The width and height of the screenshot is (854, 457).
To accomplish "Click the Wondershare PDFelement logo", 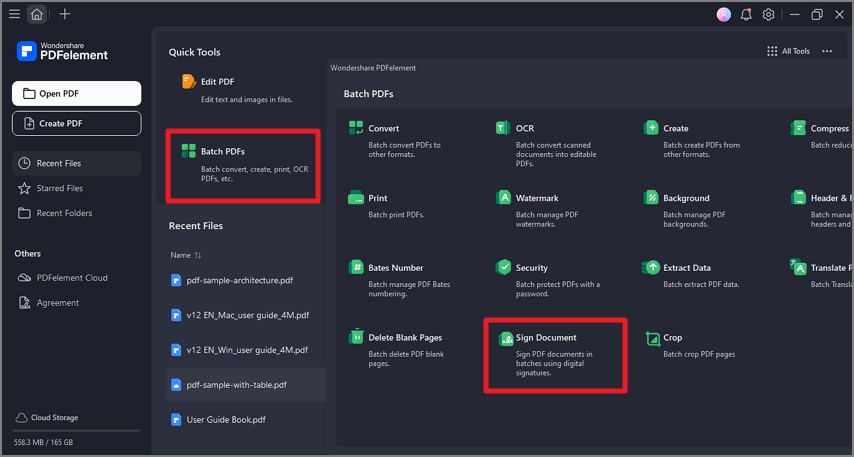I will 62,51.
